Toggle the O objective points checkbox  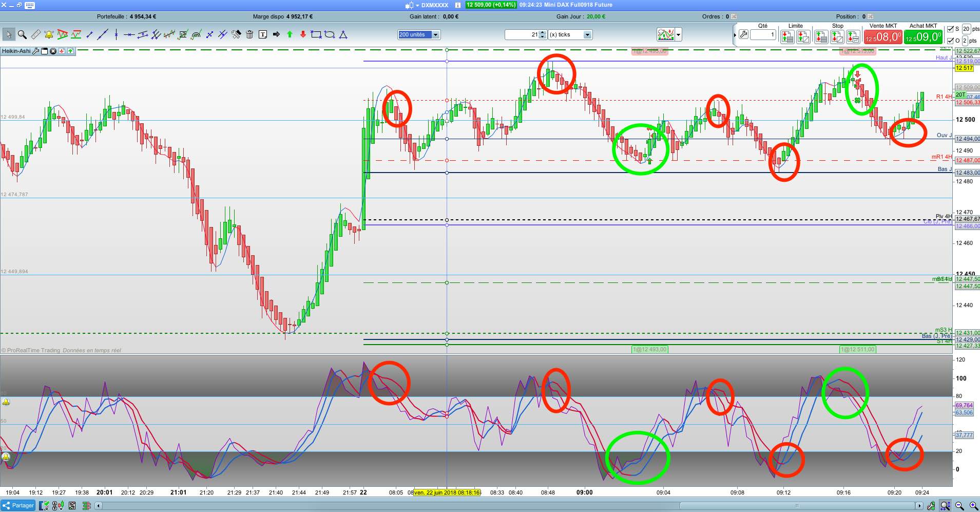point(950,41)
